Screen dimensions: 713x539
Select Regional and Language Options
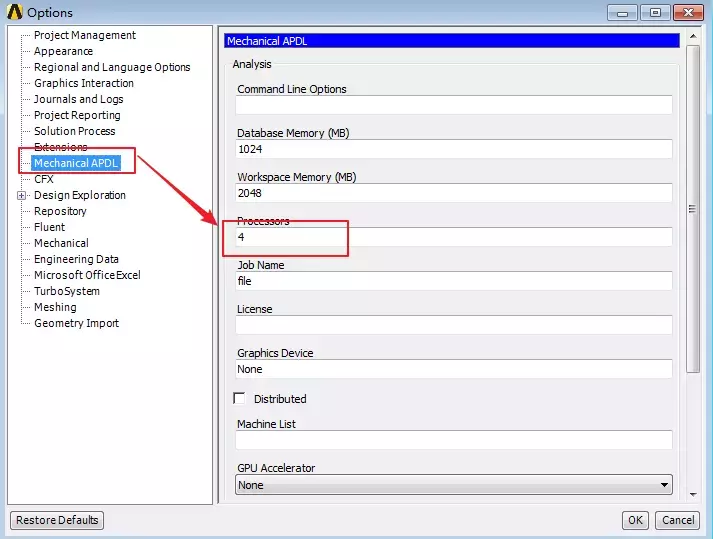[112, 67]
